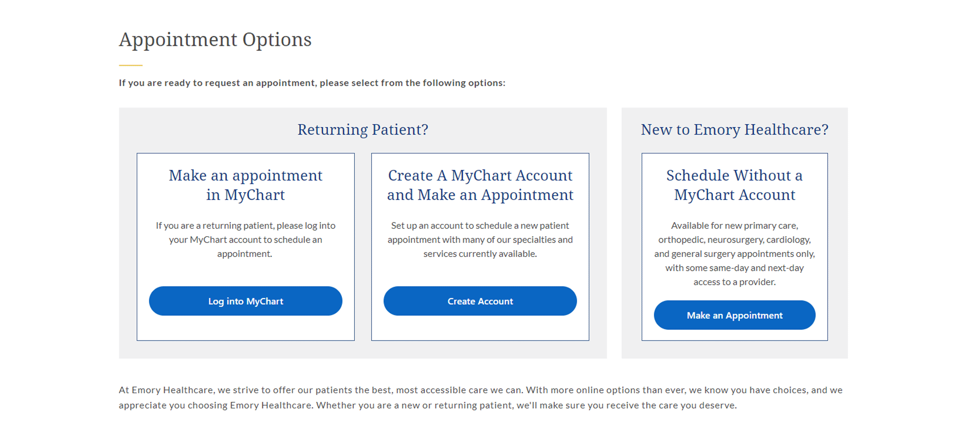This screenshot has width=980, height=430.
Task: Click the Make an appointment in MyChart title
Action: pos(245,185)
